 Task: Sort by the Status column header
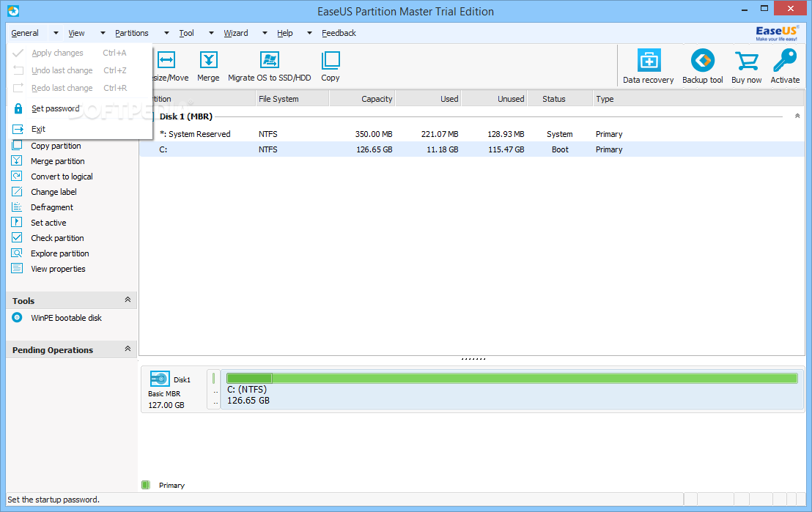560,98
